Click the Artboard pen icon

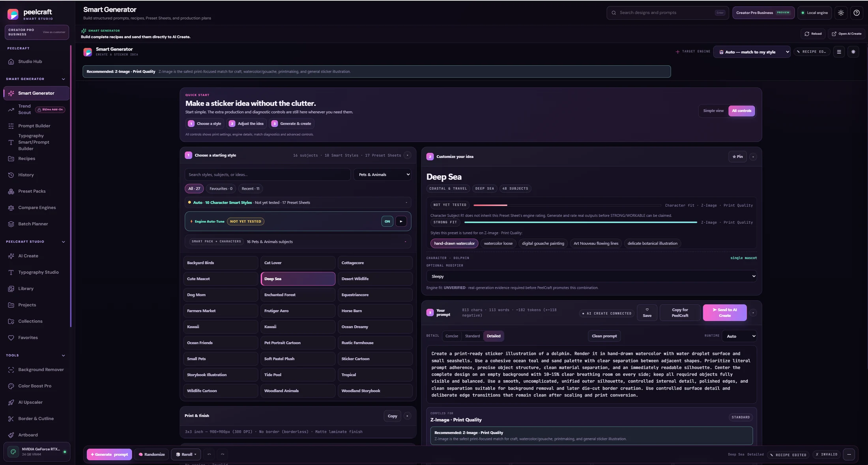[11, 435]
